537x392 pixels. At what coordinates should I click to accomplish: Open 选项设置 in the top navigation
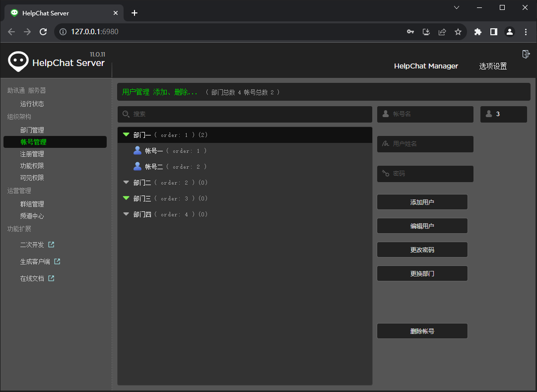pyautogui.click(x=493, y=66)
